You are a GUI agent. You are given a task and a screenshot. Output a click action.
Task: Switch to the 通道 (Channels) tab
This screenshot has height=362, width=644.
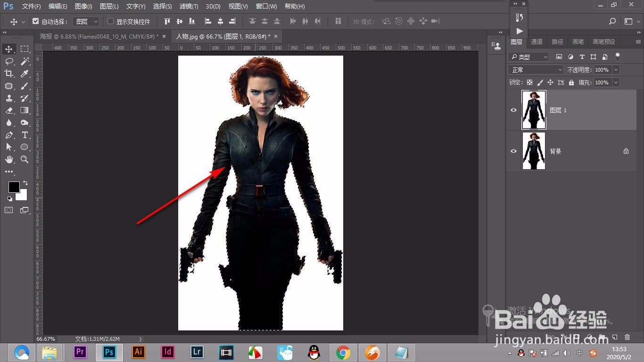point(537,41)
